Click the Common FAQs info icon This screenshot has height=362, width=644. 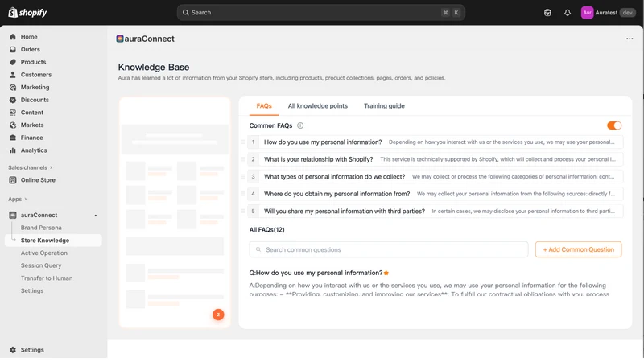300,125
